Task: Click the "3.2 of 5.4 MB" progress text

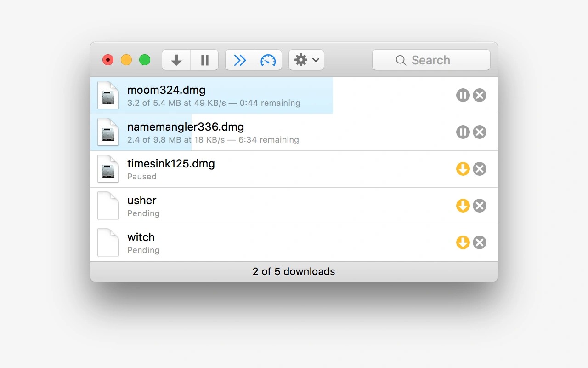Action: pyautogui.click(x=154, y=103)
